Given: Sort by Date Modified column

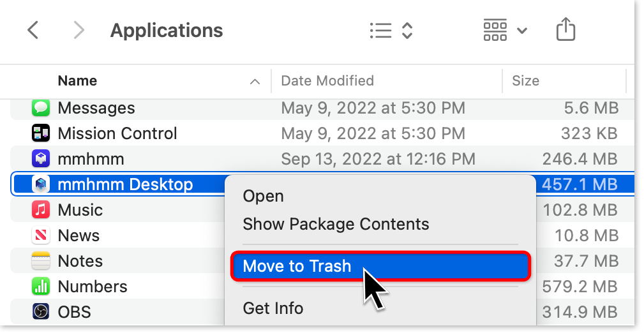Looking at the screenshot, I should (327, 81).
